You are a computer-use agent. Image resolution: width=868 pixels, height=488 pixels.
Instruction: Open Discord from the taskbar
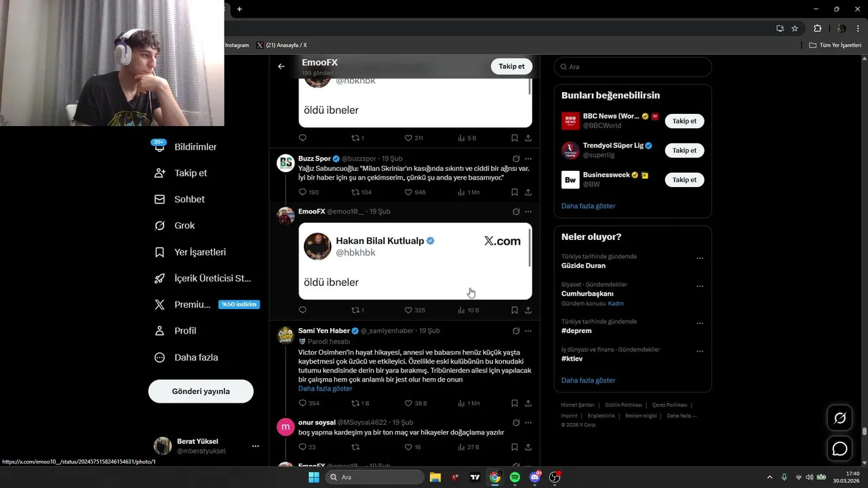(535, 477)
